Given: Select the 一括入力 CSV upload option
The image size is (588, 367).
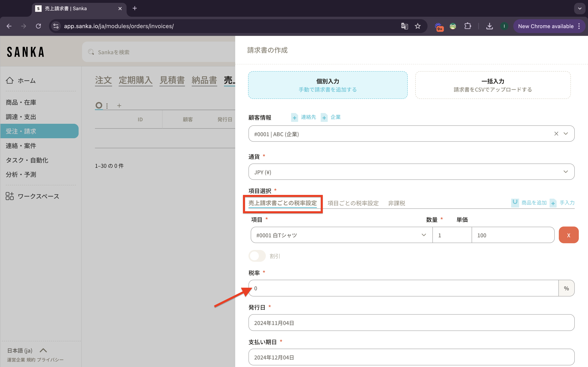Looking at the screenshot, I should coord(493,85).
